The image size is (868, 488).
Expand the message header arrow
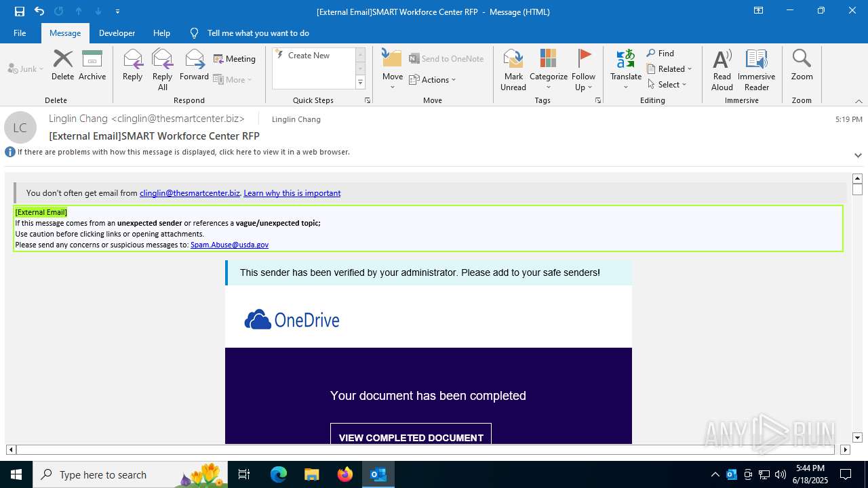coord(858,155)
